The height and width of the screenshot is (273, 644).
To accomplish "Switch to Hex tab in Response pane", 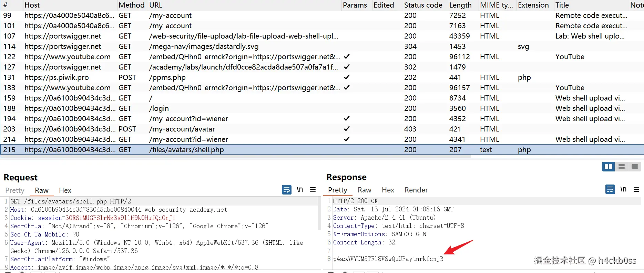I will [x=388, y=190].
